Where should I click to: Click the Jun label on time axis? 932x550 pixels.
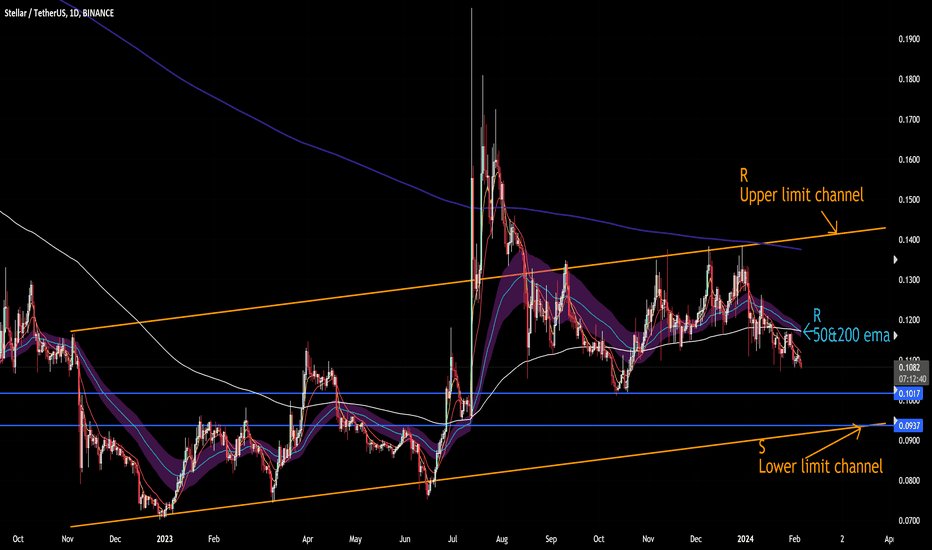pos(405,539)
